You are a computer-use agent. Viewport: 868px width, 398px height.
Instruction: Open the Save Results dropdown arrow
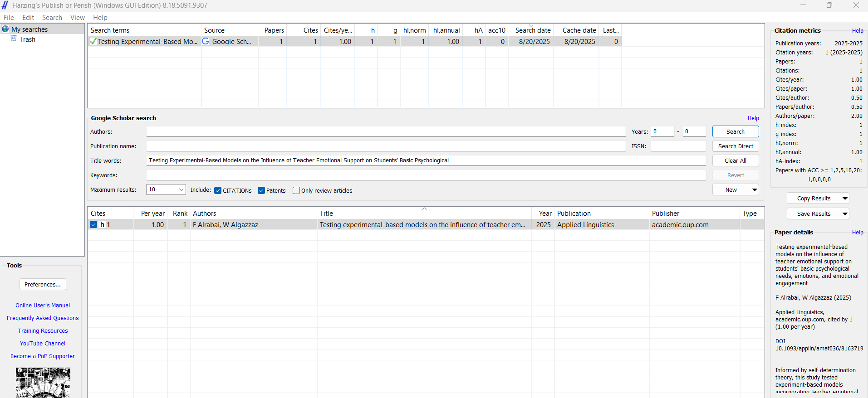[x=845, y=214]
